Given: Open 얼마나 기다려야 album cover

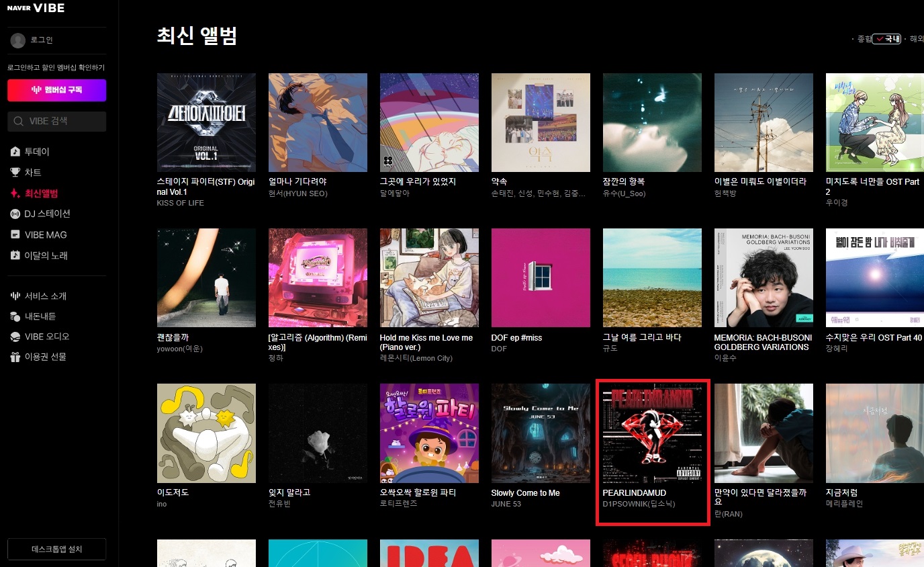Looking at the screenshot, I should [x=318, y=122].
